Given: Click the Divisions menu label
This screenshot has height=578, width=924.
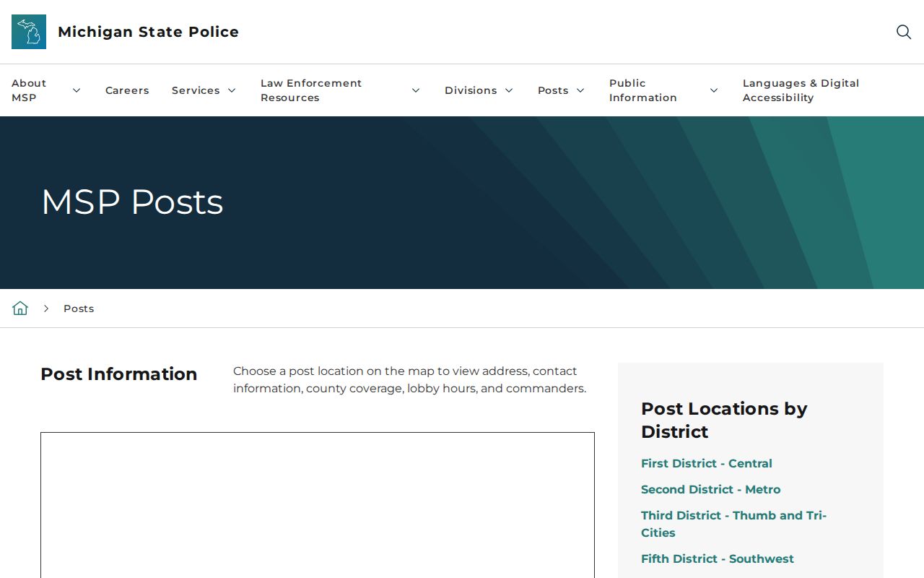Looking at the screenshot, I should (471, 90).
